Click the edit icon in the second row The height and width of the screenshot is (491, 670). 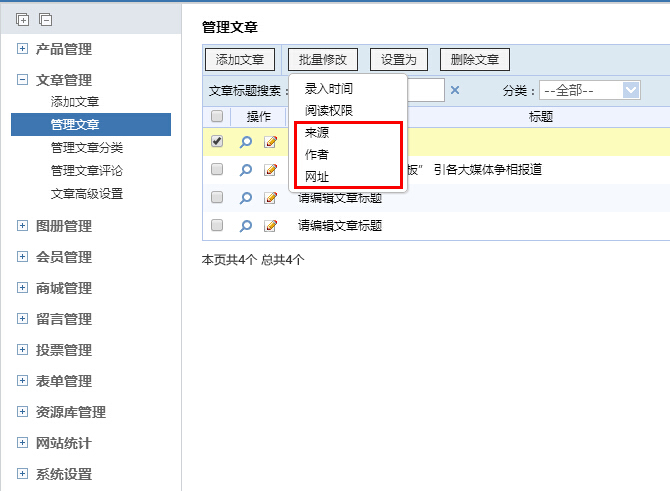click(x=270, y=170)
